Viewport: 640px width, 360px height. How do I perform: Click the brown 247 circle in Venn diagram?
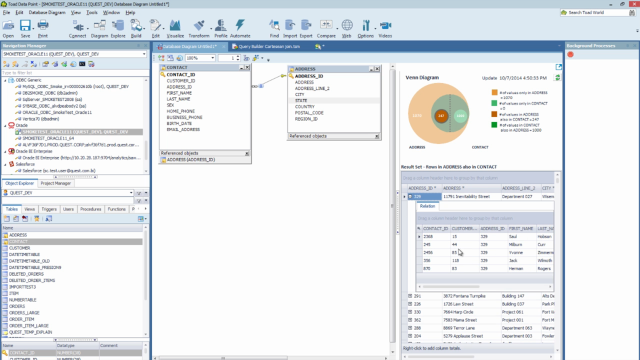(441, 116)
